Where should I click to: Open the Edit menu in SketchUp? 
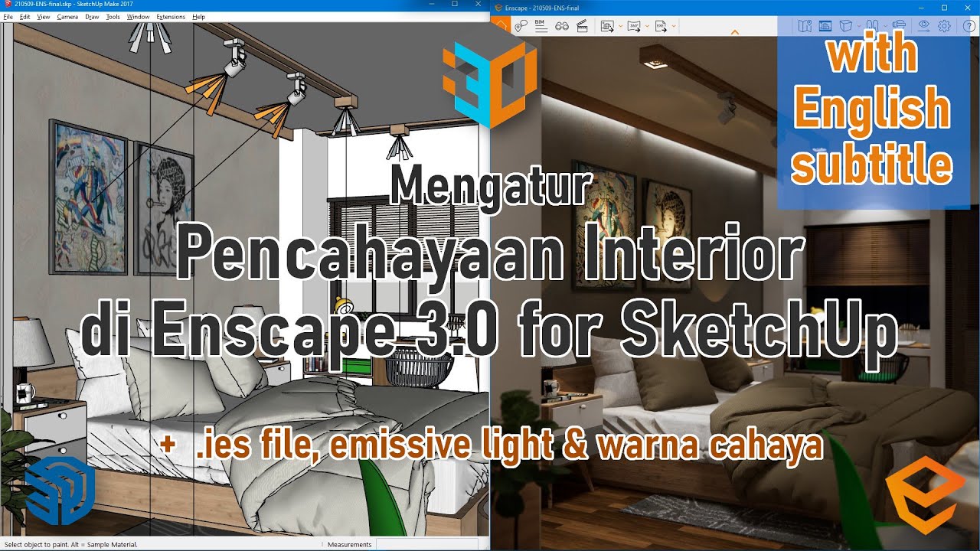click(x=25, y=16)
